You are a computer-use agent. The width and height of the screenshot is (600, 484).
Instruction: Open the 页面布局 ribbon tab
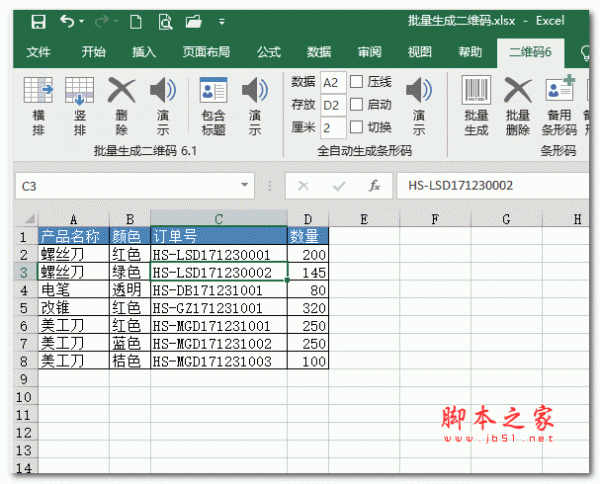tap(206, 52)
